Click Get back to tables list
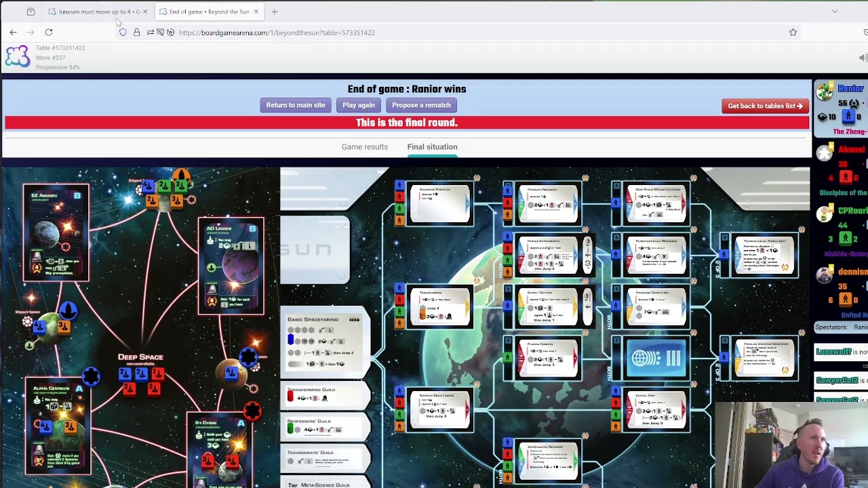868x488 pixels. pyautogui.click(x=765, y=106)
